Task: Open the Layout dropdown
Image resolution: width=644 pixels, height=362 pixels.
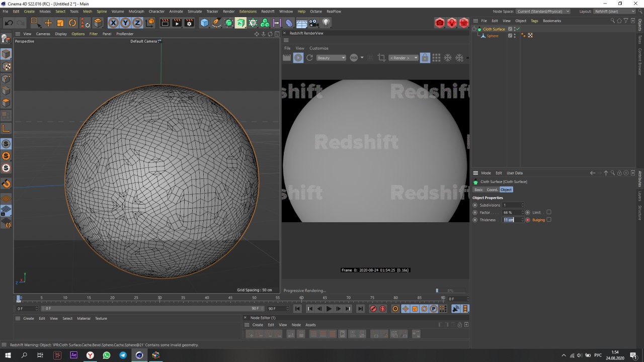Action: (x=614, y=11)
